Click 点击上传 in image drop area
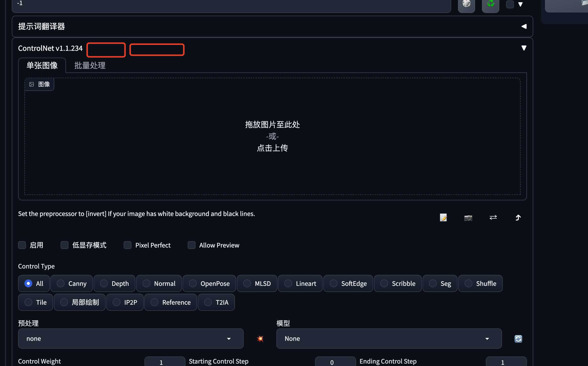The width and height of the screenshot is (588, 366). (x=272, y=148)
